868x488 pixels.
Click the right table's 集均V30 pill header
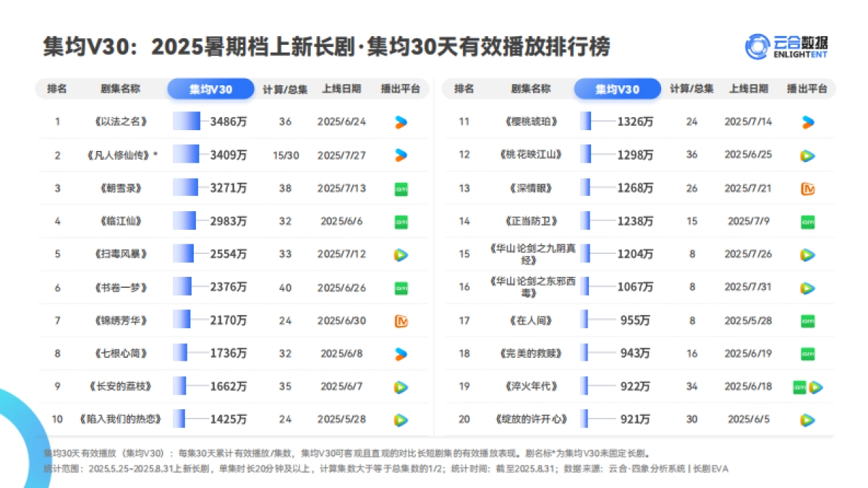[x=617, y=89]
